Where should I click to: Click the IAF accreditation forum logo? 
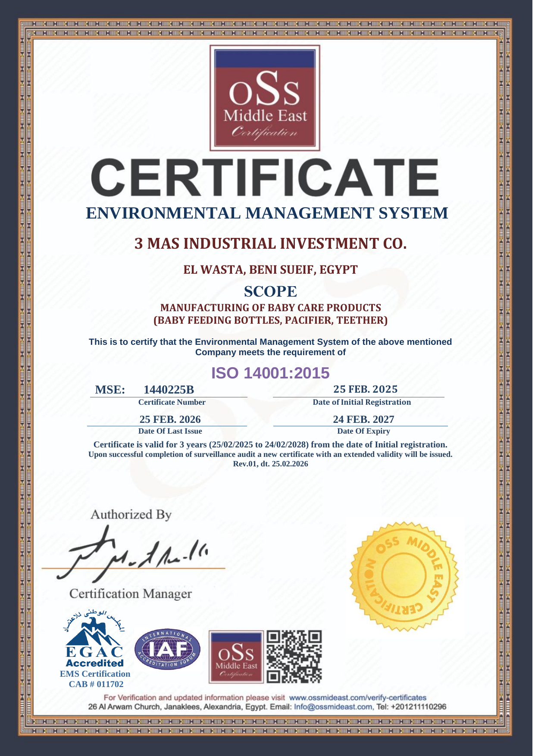(x=168, y=648)
